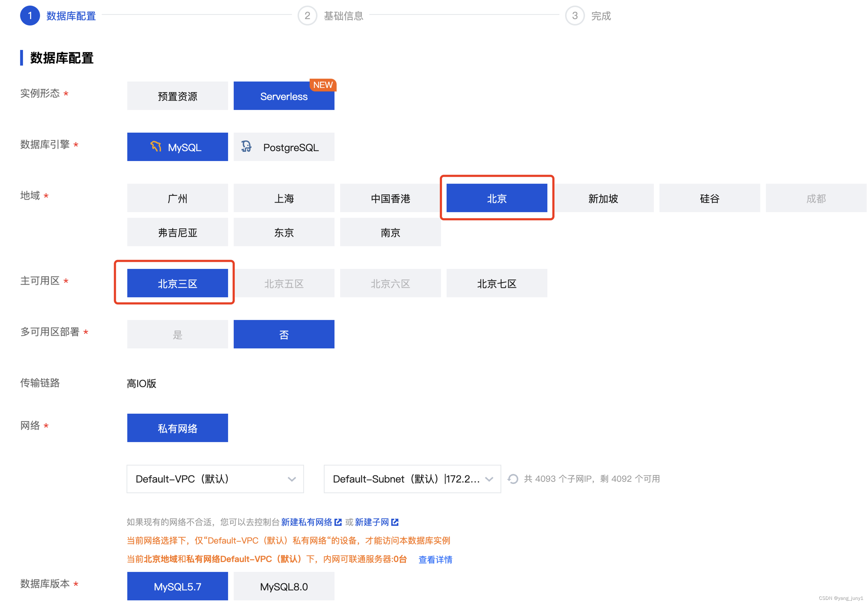
Task: Click the subnet IP refresh icon
Action: 513,479
